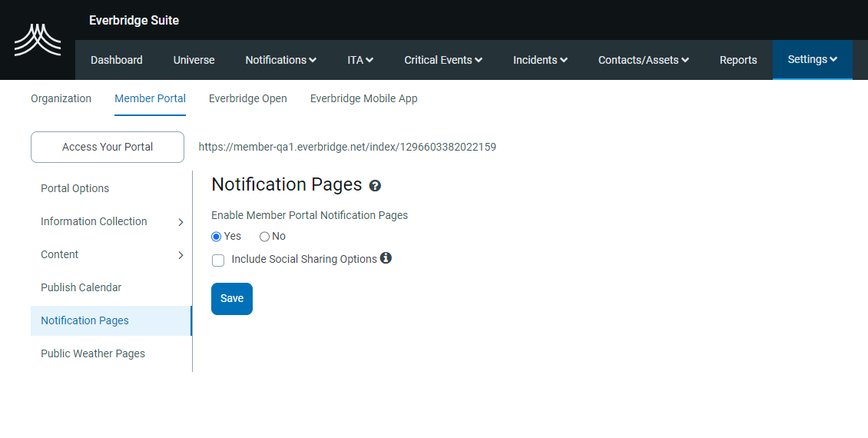Image resolution: width=868 pixels, height=438 pixels.
Task: Click info icon beside Social Sharing Options
Action: [386, 258]
